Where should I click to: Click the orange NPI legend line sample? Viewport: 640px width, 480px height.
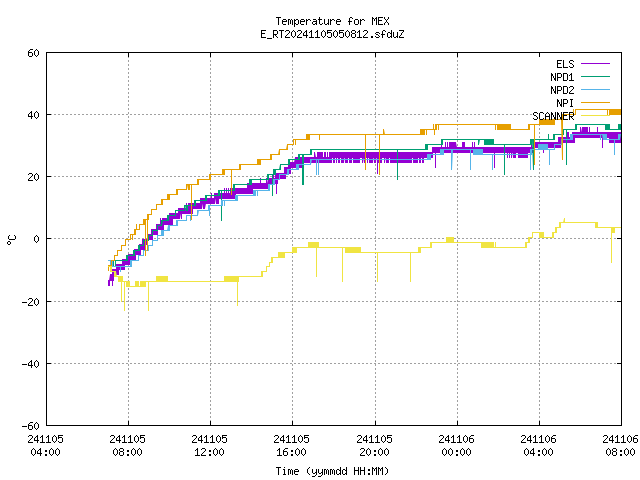(x=596, y=103)
